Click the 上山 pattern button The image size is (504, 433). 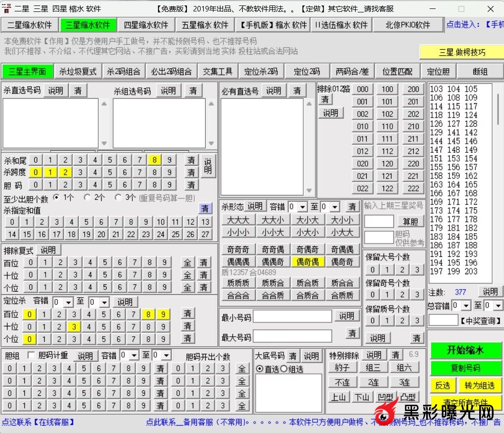coord(338,397)
